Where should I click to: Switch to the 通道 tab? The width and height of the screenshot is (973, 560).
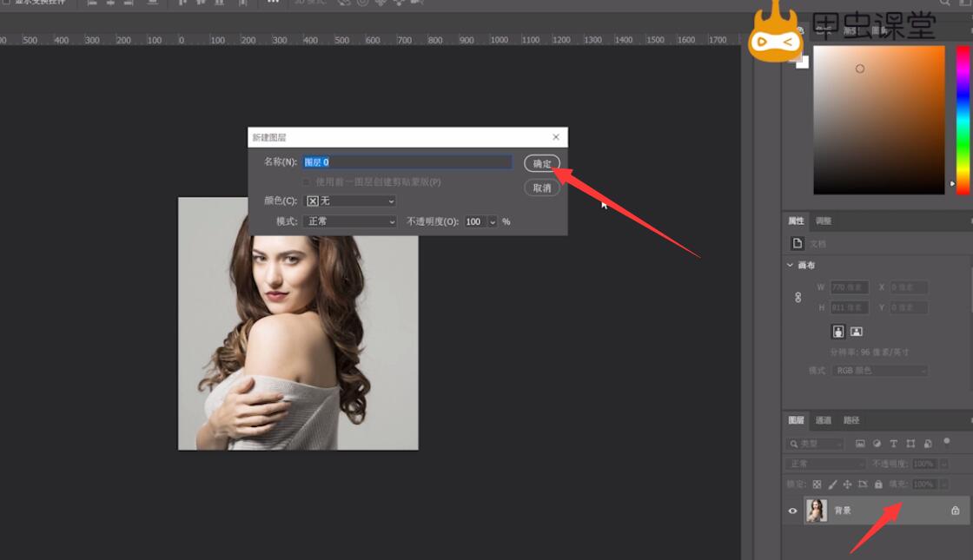[824, 420]
